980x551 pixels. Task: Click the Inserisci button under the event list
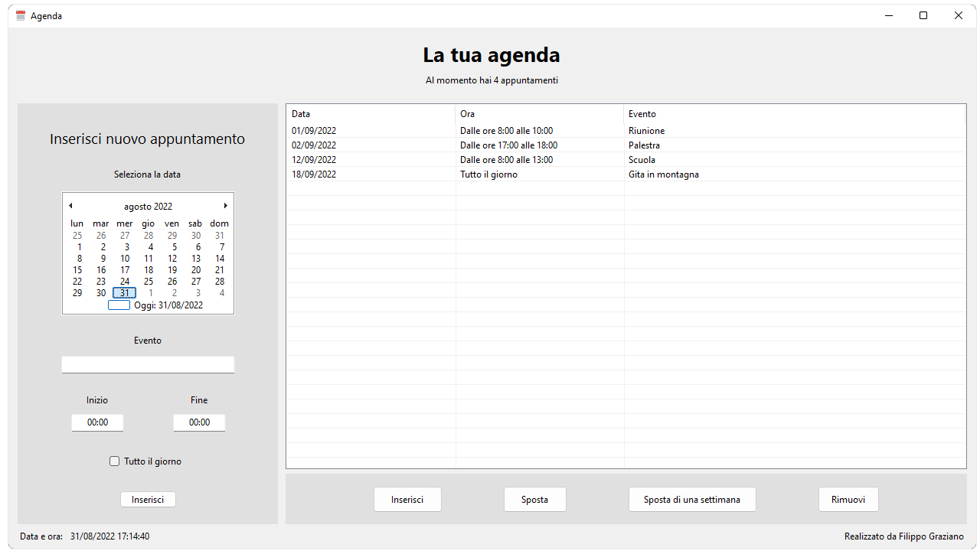[407, 499]
